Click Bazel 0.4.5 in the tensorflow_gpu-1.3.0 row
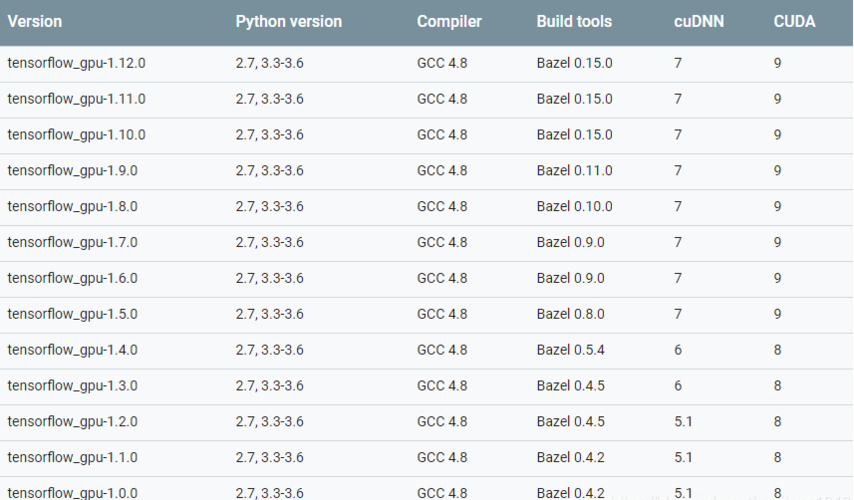 pyautogui.click(x=570, y=386)
